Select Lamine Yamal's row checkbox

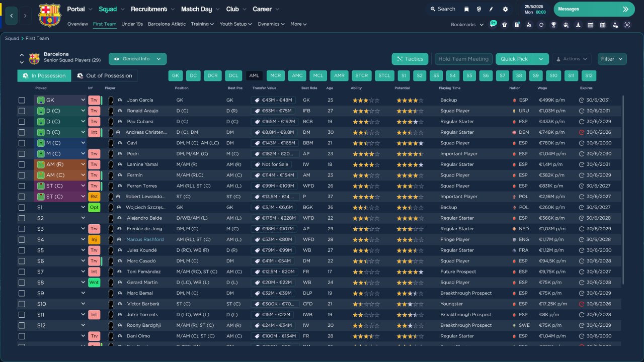click(x=22, y=164)
